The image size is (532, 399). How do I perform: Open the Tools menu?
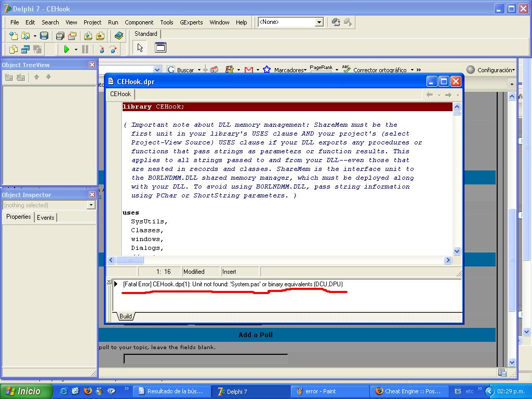[x=167, y=22]
